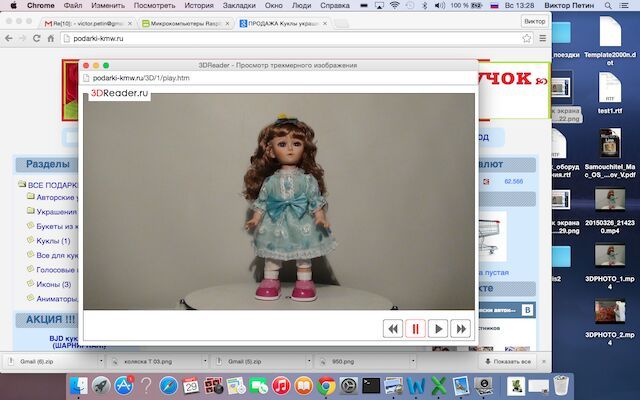Open the Gmail (6).zip downloaded file
This screenshot has height=400, width=640.
50,361
